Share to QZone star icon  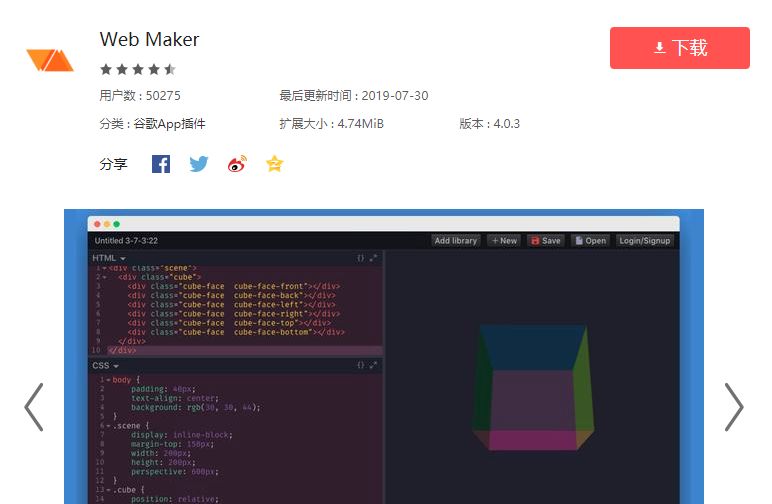click(274, 163)
